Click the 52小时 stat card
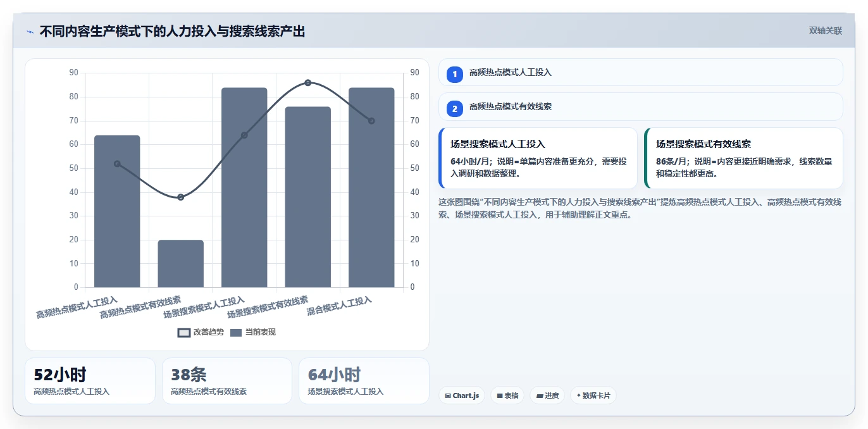This screenshot has width=868, height=429. (90, 381)
